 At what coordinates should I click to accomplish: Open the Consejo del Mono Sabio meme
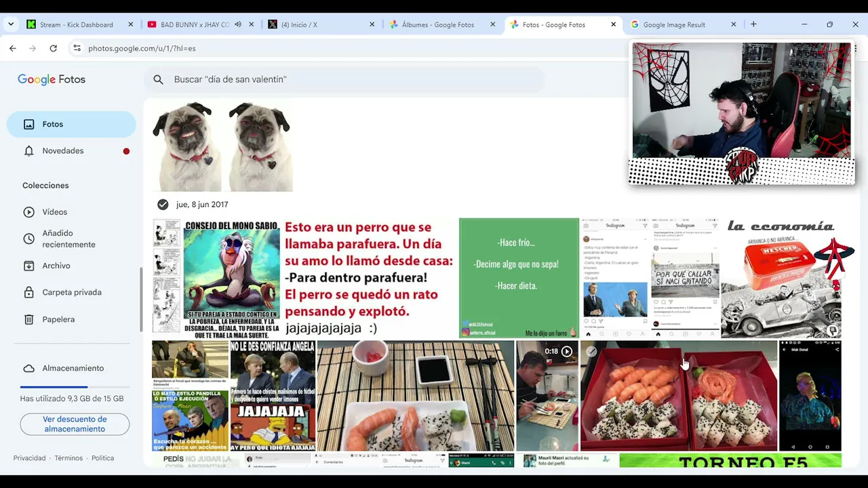[x=216, y=278]
